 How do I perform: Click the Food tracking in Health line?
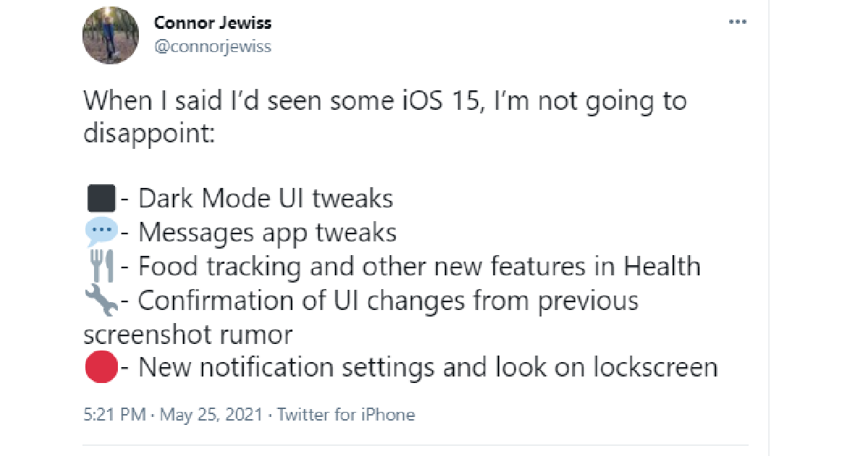point(419,267)
